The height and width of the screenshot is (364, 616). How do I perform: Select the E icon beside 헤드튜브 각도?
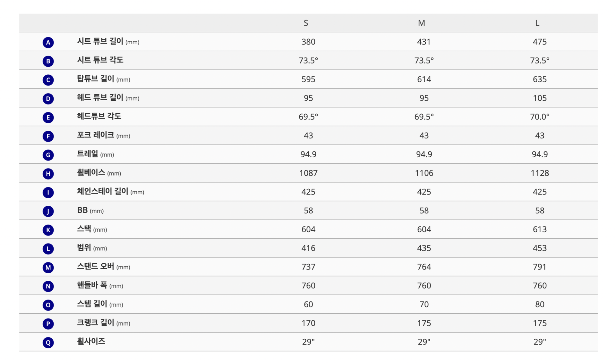click(x=48, y=117)
